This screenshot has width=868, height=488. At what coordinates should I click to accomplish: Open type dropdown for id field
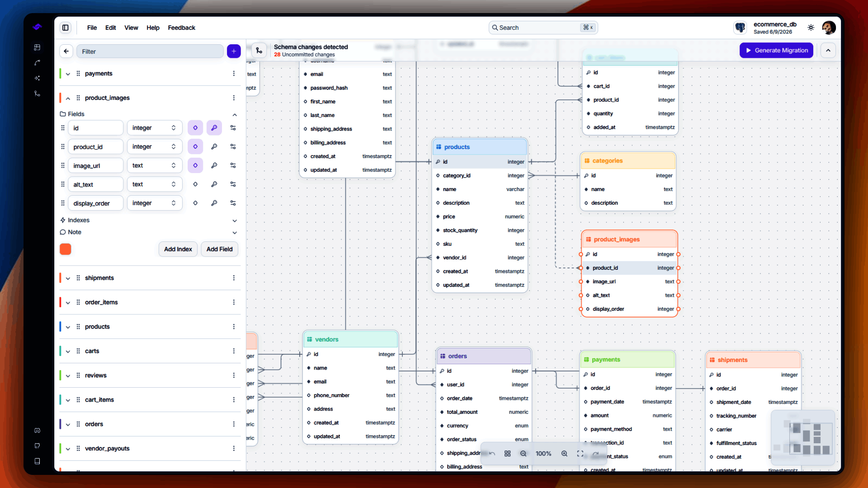point(154,128)
